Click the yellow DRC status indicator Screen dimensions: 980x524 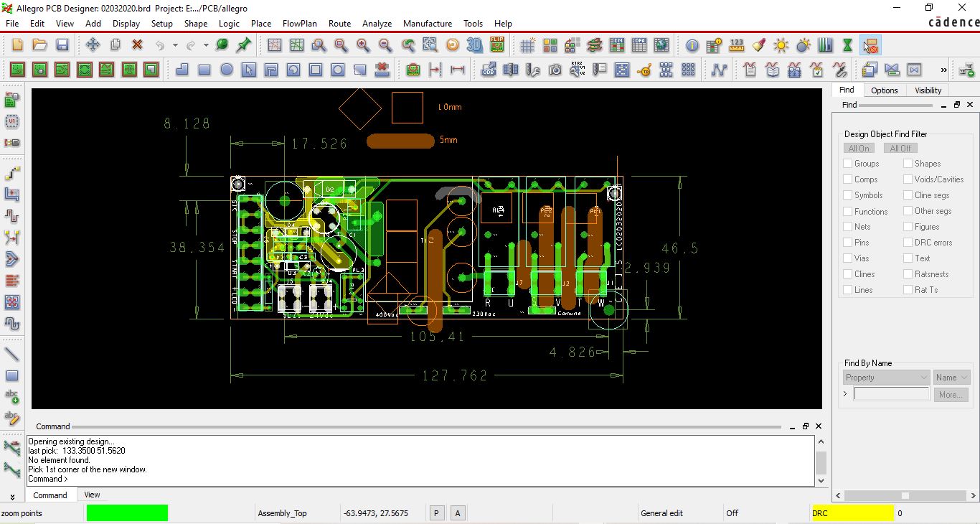pos(852,513)
